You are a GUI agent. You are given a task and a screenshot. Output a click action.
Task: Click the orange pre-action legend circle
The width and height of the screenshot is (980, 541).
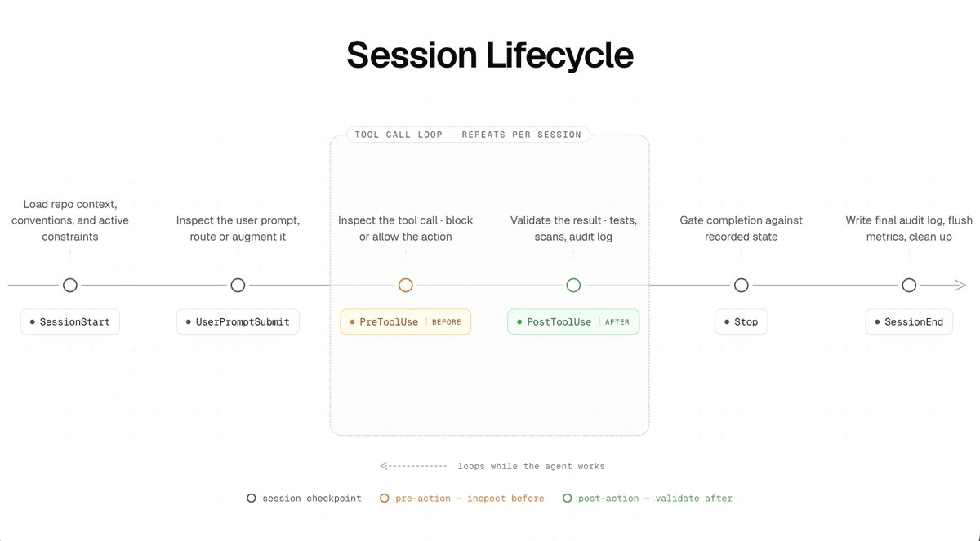click(385, 498)
